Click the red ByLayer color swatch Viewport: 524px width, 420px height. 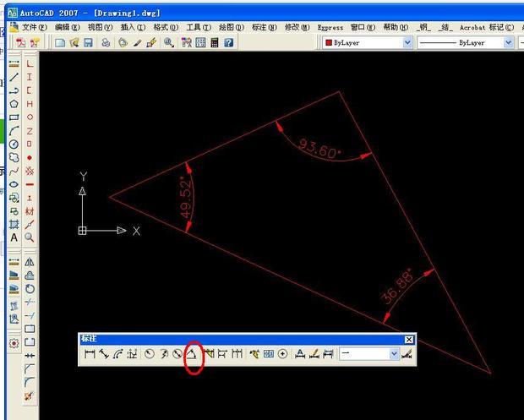[329, 43]
